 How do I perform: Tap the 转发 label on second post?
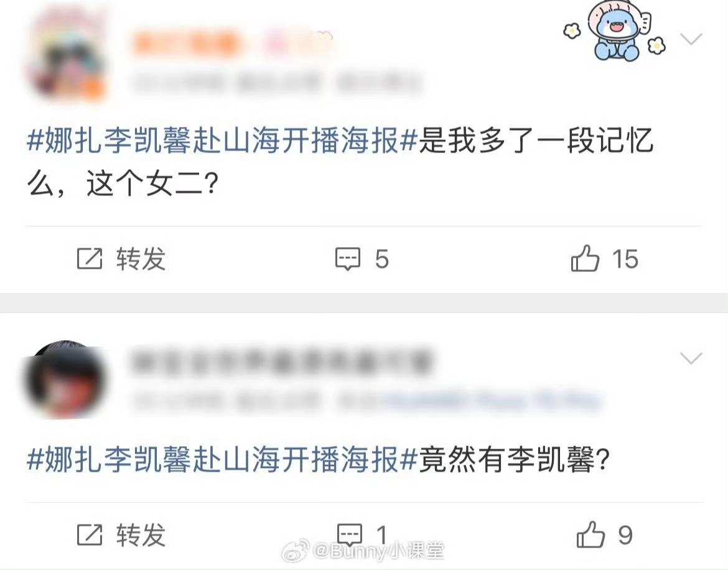pyautogui.click(x=141, y=535)
